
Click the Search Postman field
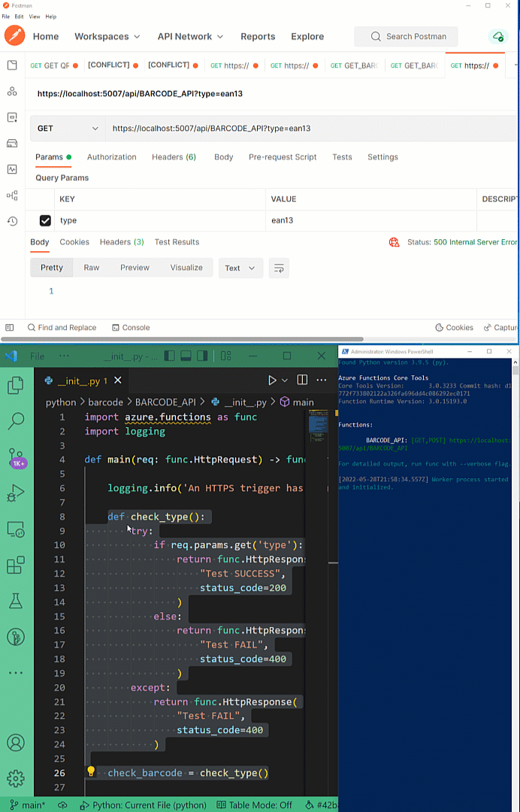click(x=407, y=37)
